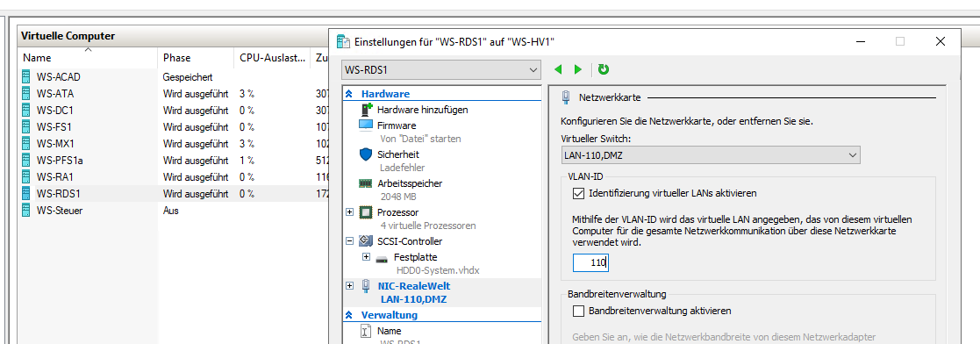Screen dimensions: 980x344
Task: Click the Arbeitsspeicher memory chip icon
Action: pyautogui.click(x=366, y=183)
